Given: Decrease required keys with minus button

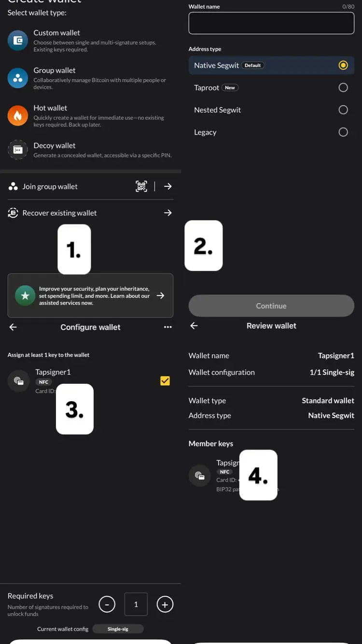Looking at the screenshot, I should click(107, 604).
